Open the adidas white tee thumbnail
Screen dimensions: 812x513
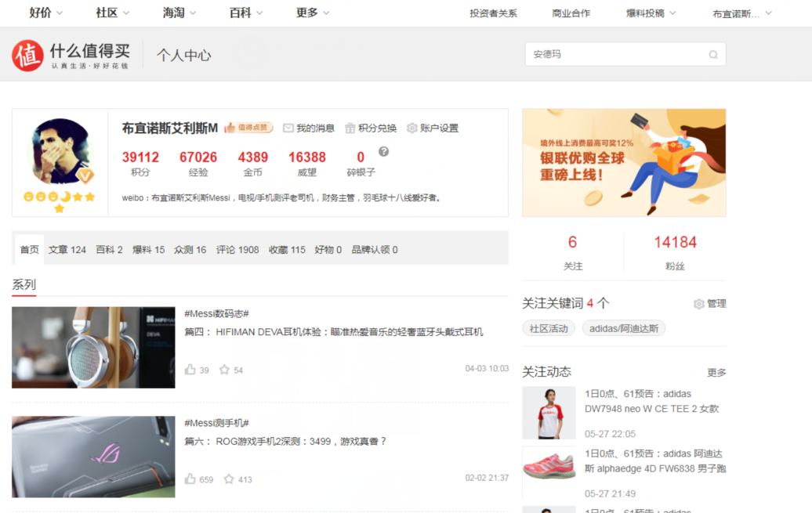coord(549,413)
